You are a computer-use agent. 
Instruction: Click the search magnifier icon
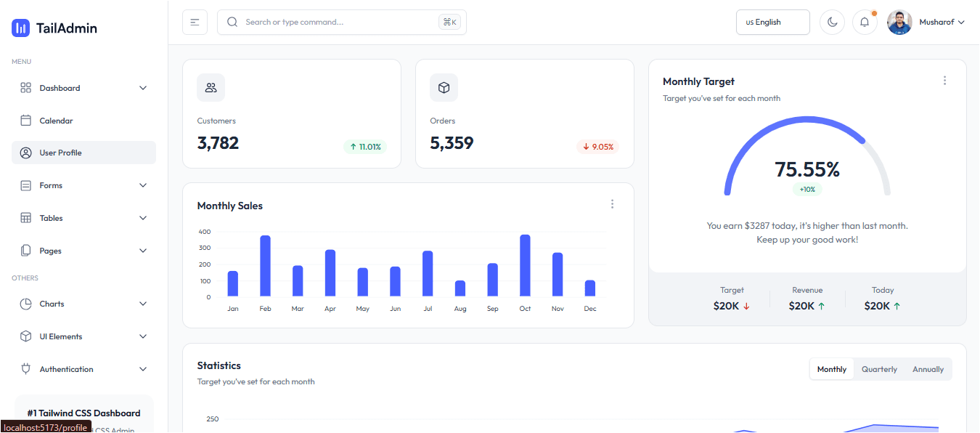[232, 22]
